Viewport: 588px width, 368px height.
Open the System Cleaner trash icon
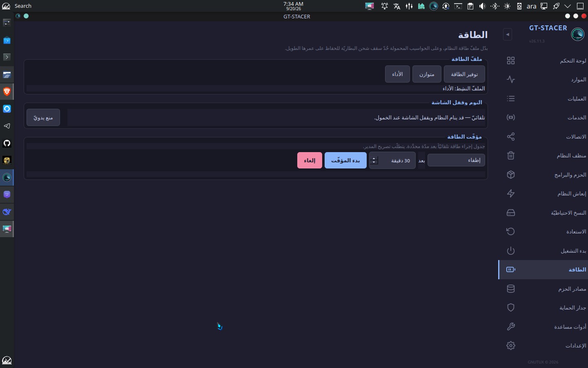click(511, 155)
